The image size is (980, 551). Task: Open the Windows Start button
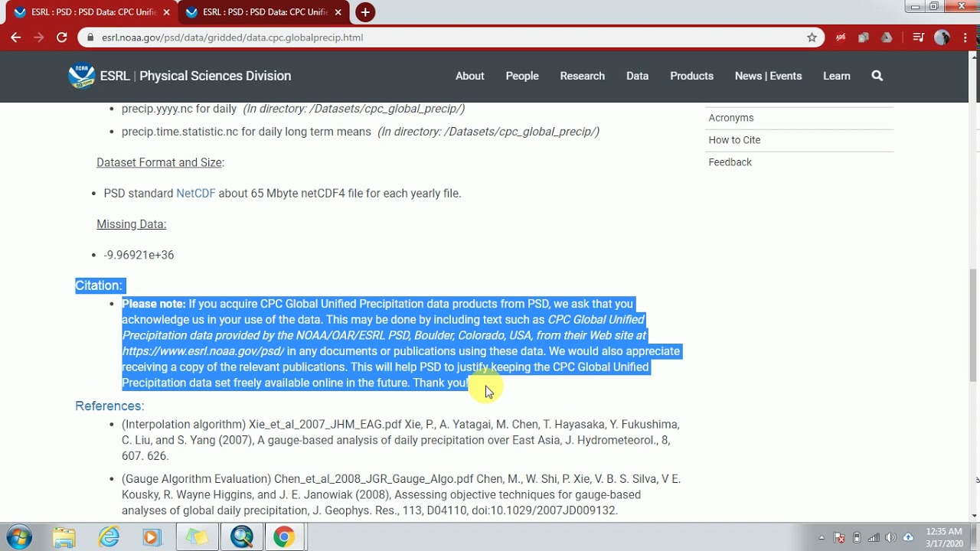pos(19,537)
